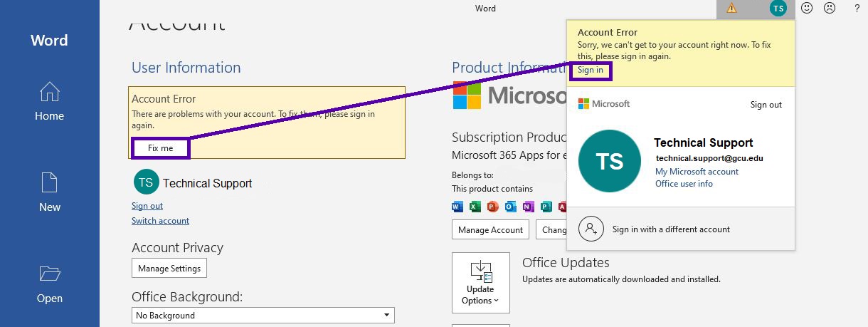Click Sign out in the account popup
868x327 pixels.
point(766,105)
